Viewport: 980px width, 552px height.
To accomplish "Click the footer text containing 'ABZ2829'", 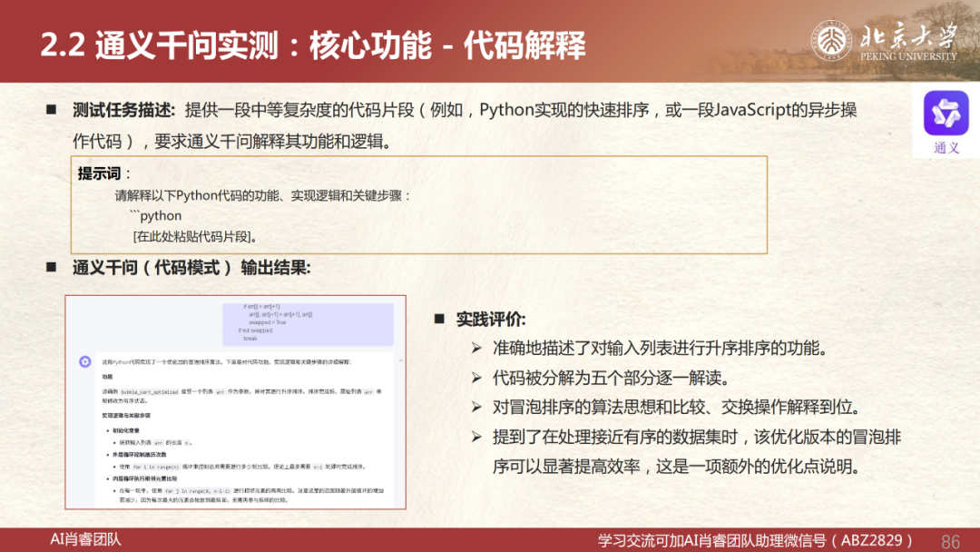I will tap(756, 540).
